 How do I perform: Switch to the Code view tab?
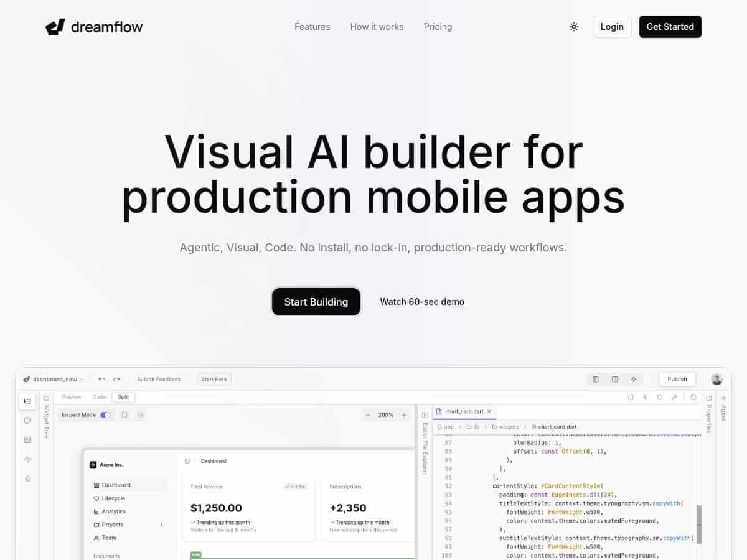(100, 397)
